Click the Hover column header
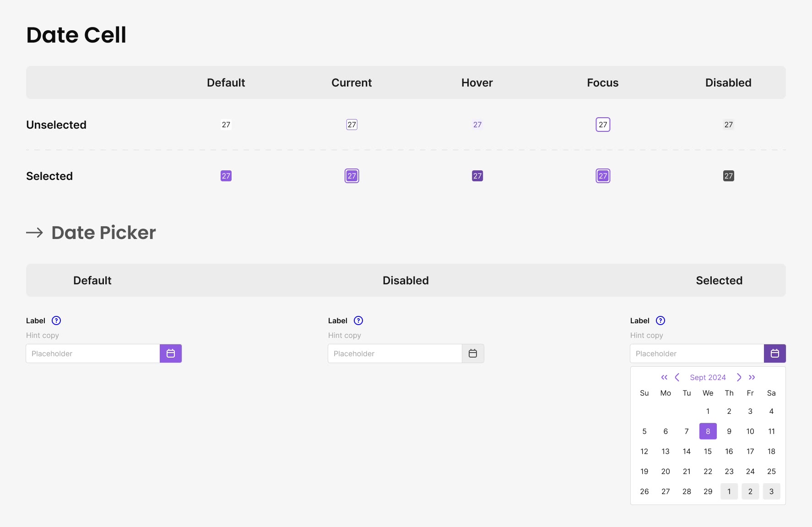Screen dimensions: 812x527 click(477, 83)
